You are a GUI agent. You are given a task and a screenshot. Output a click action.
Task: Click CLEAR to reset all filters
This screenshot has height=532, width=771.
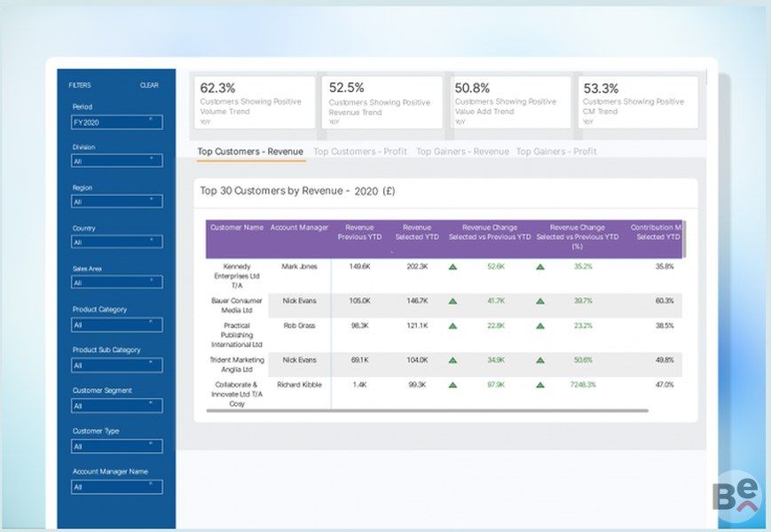coord(149,85)
